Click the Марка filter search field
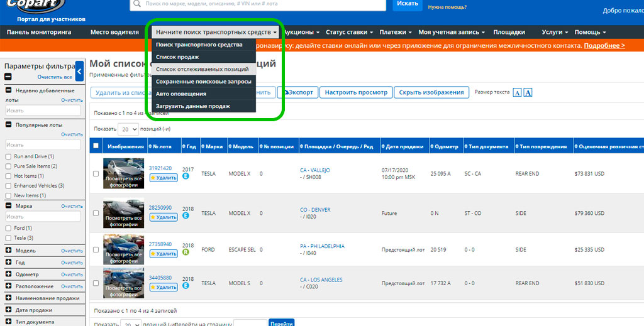 coord(43,217)
